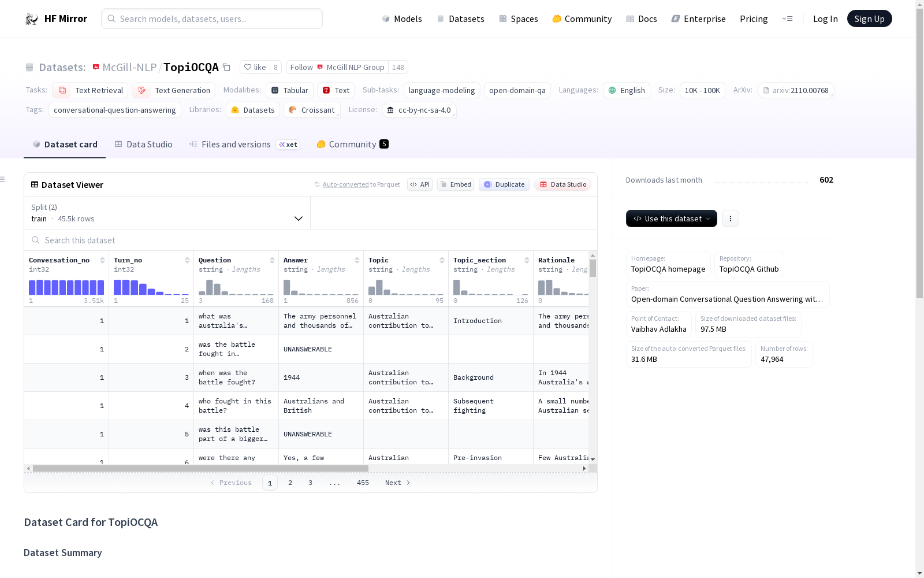This screenshot has height=578, width=924.
Task: Click the Sign Up button
Action: 869,18
